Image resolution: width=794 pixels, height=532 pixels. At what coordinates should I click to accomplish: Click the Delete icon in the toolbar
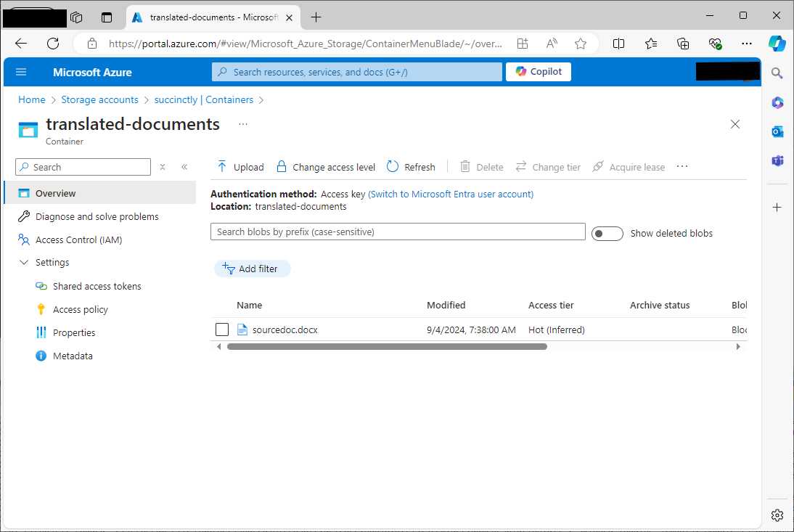click(x=464, y=166)
